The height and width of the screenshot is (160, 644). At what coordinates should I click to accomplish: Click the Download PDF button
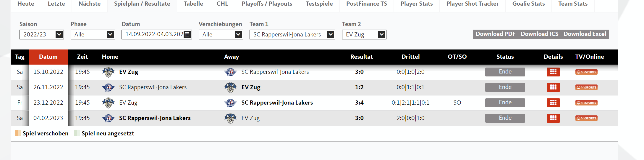(495, 34)
